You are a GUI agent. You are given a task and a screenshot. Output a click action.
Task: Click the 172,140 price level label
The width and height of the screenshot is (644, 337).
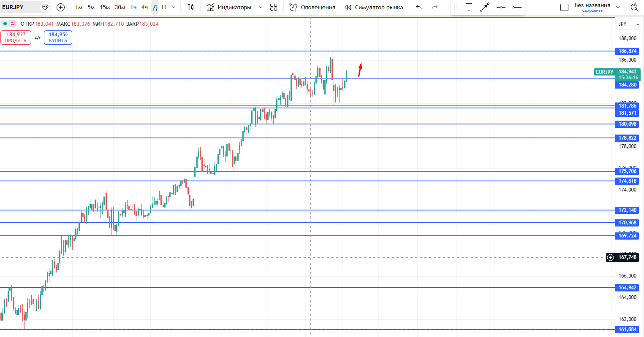628,210
